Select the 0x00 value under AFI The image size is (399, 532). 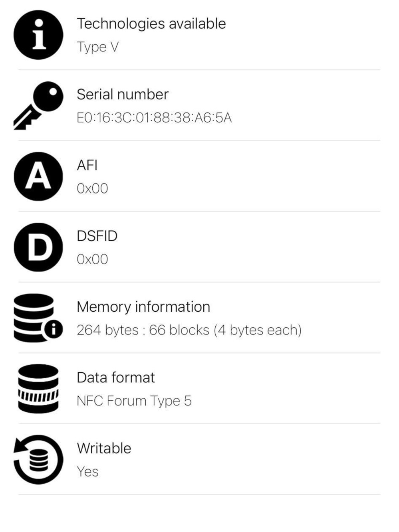(x=92, y=188)
